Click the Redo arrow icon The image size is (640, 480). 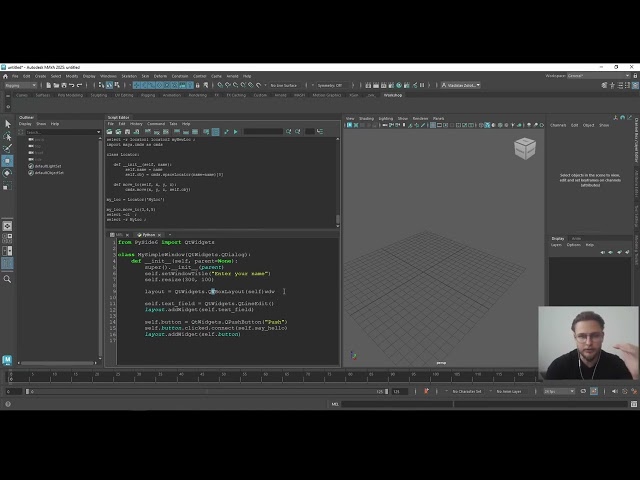pos(79,85)
